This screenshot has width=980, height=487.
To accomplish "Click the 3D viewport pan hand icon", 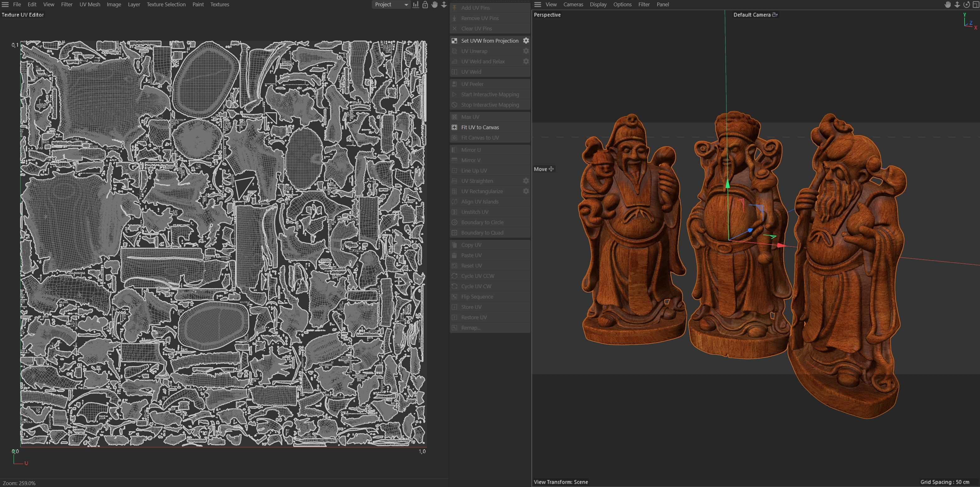I will point(948,5).
